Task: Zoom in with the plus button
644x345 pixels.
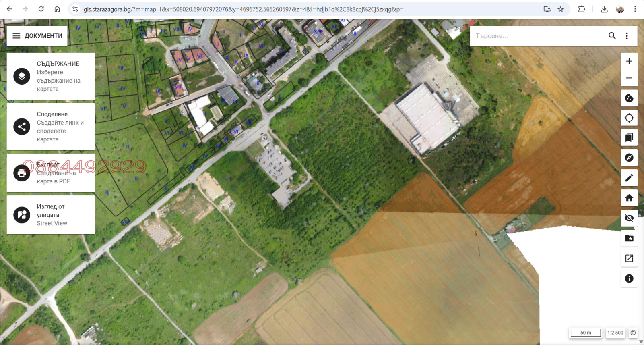Action: coord(629,61)
